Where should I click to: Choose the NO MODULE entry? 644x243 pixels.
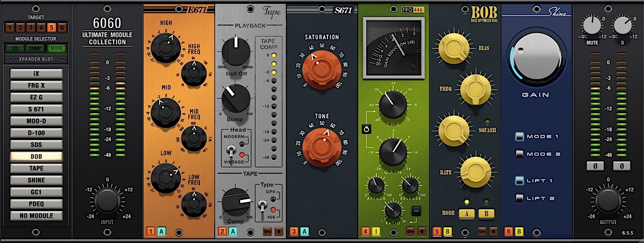(36, 216)
